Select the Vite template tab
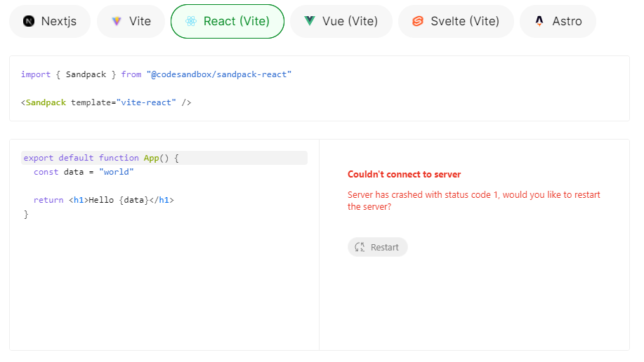Viewport: 644px width, 362px height. [131, 21]
